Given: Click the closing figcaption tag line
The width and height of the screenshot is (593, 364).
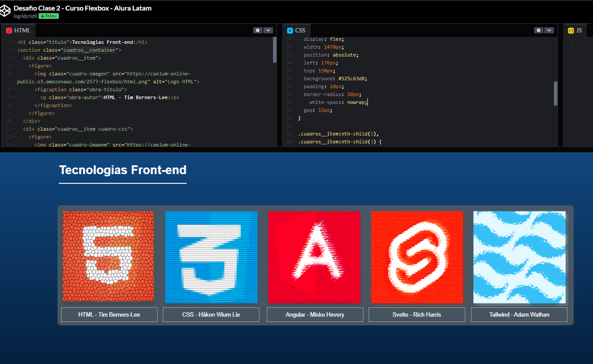Looking at the screenshot, I should (x=53, y=105).
